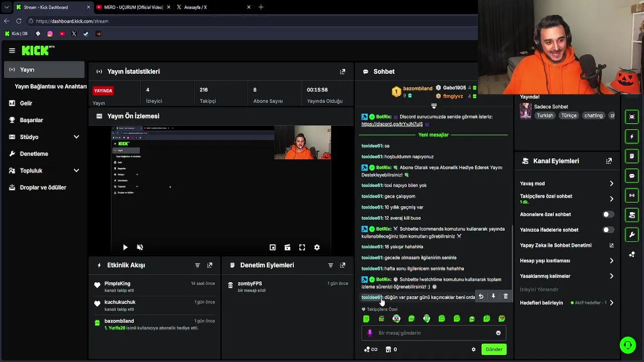644x362 pixels.
Task: Pop out the Denetim Eylemleri panel
Action: coord(343,265)
